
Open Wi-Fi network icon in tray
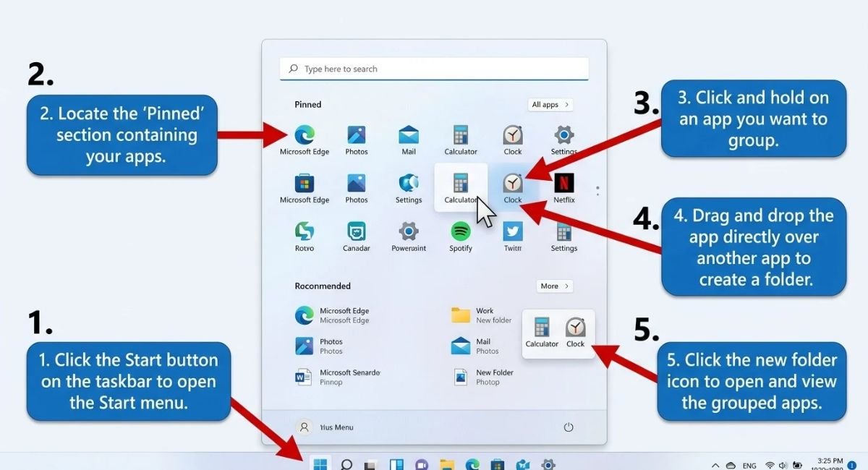[770, 465]
